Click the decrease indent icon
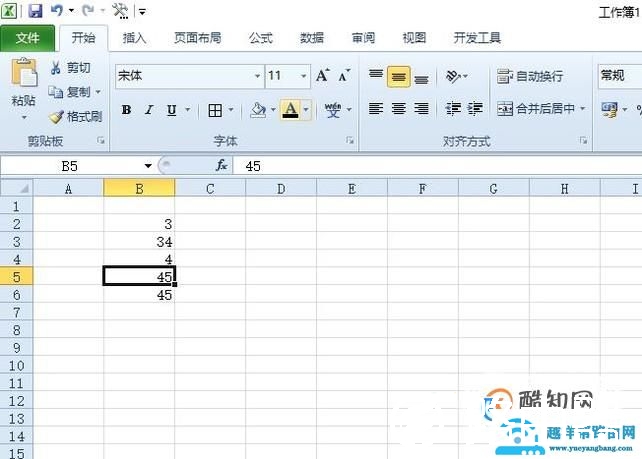This screenshot has width=642, height=459. [453, 109]
